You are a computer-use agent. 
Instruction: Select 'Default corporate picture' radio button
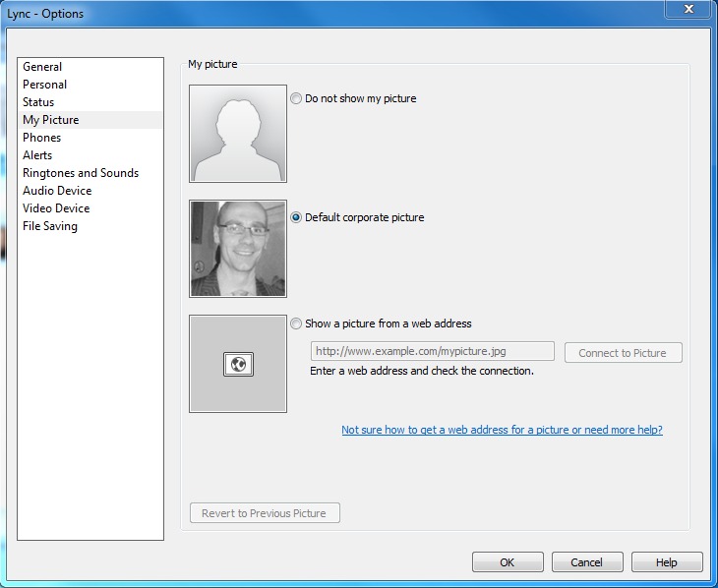(296, 217)
